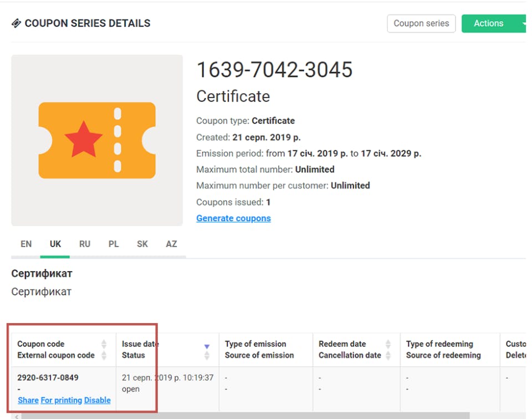Select the RU language tab
The height and width of the screenshot is (419, 532).
(x=85, y=244)
